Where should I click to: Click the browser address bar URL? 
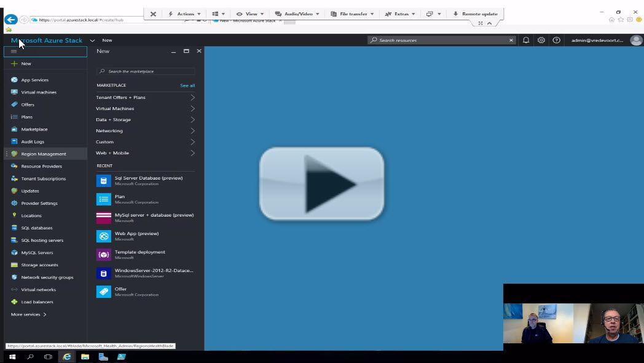tap(81, 20)
